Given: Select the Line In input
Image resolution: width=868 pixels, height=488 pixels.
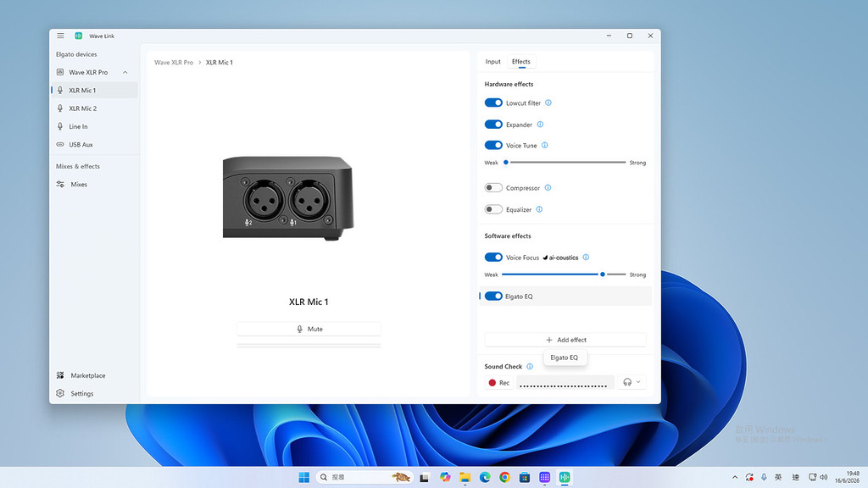Looking at the screenshot, I should (94, 126).
